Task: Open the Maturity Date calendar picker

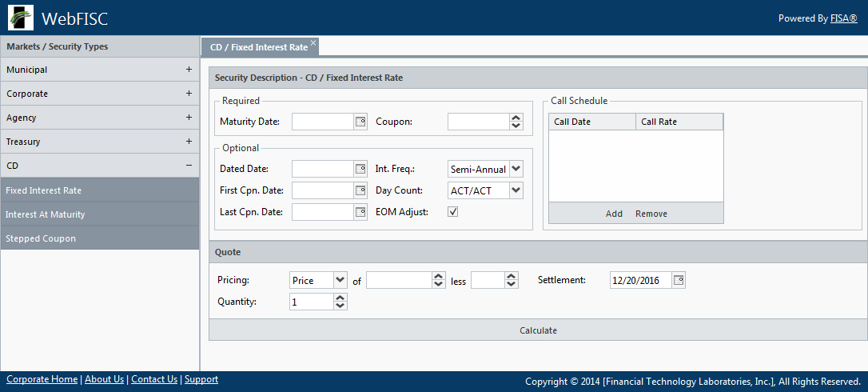Action: click(x=360, y=122)
